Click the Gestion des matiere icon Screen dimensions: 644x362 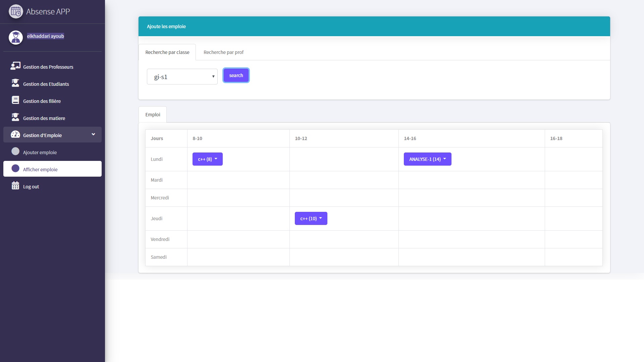pyautogui.click(x=15, y=117)
